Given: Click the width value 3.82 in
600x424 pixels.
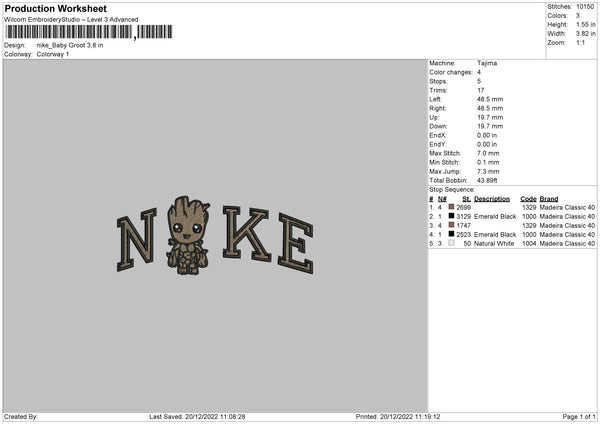Looking at the screenshot, I should (x=586, y=34).
